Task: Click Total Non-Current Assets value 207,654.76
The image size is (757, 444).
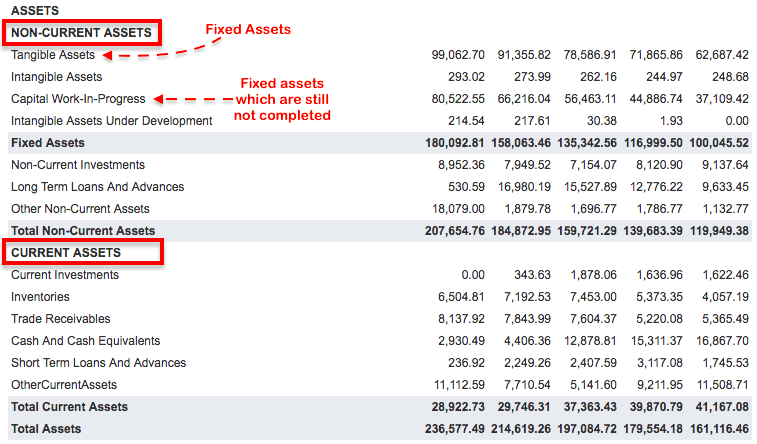Action: click(454, 231)
